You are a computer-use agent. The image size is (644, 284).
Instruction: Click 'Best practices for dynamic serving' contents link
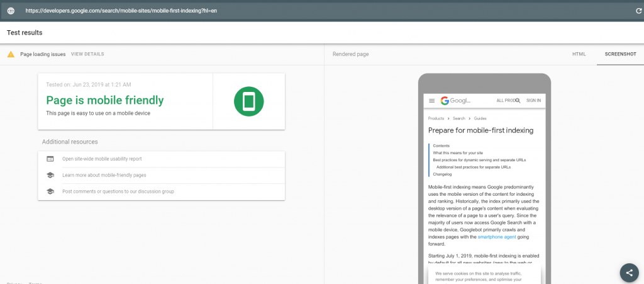pyautogui.click(x=479, y=160)
